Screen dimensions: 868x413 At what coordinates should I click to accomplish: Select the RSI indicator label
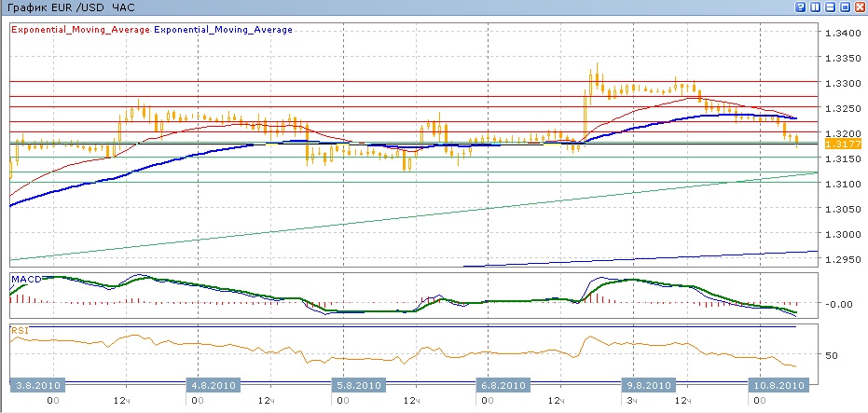coord(20,331)
